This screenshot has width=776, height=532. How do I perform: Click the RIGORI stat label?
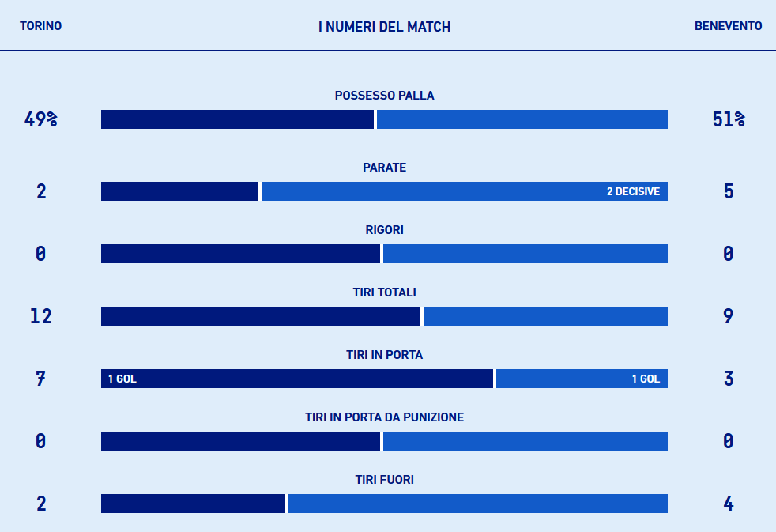click(384, 230)
